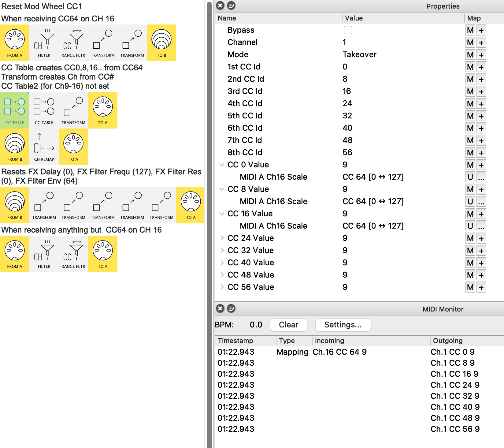The width and height of the screenshot is (504, 448).
Task: Expand the CC 56 Value row
Action: pos(222,287)
